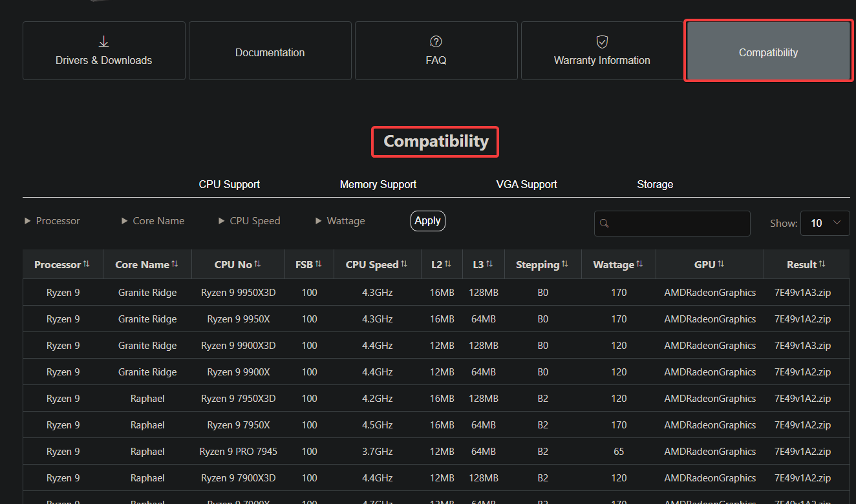
Task: Sort table by FSB column
Action: coord(309,264)
